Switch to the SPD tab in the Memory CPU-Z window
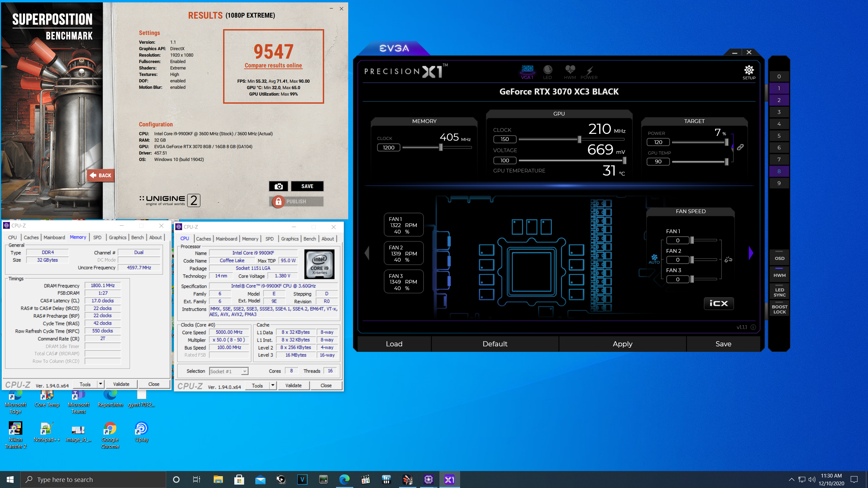 pos(97,237)
